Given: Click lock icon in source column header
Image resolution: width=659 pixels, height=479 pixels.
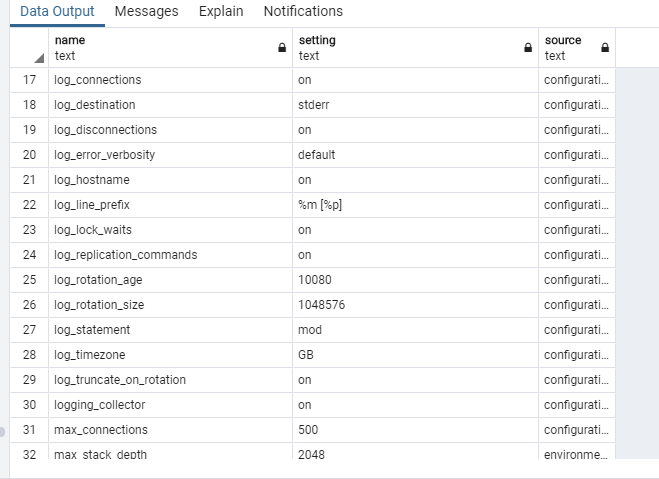Looking at the screenshot, I should tap(605, 47).
